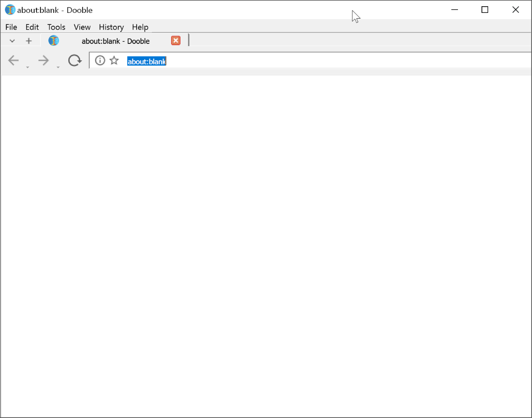Image resolution: width=532 pixels, height=418 pixels.
Task: Go forward with the right arrow
Action: click(43, 60)
